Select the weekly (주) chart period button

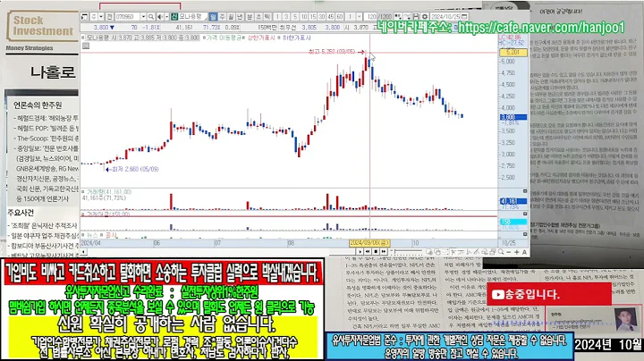coord(222,16)
